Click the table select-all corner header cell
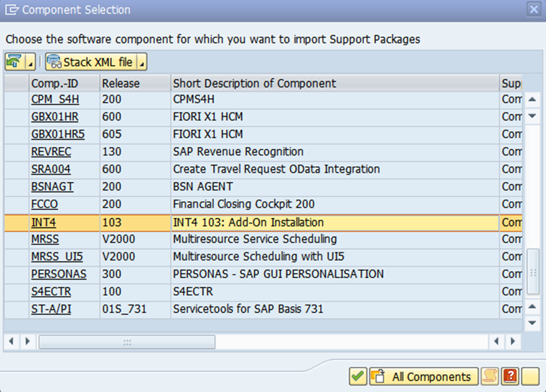546x392 pixels. coord(17,83)
